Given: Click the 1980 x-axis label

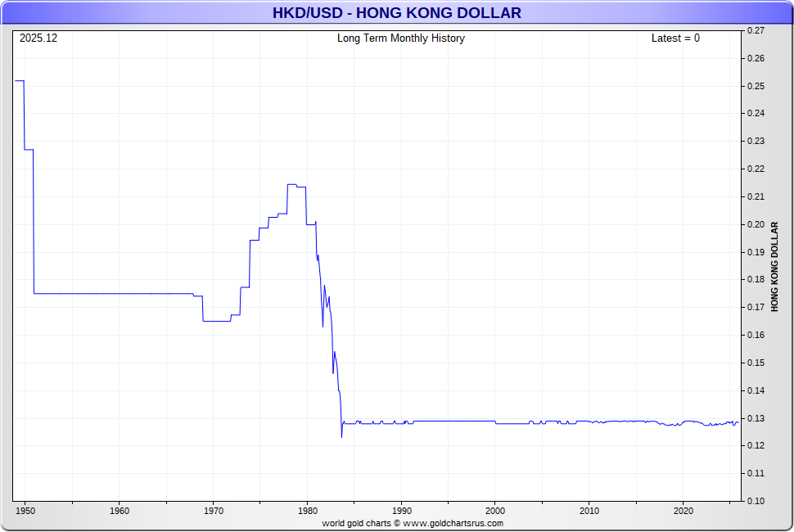Looking at the screenshot, I should [308, 511].
